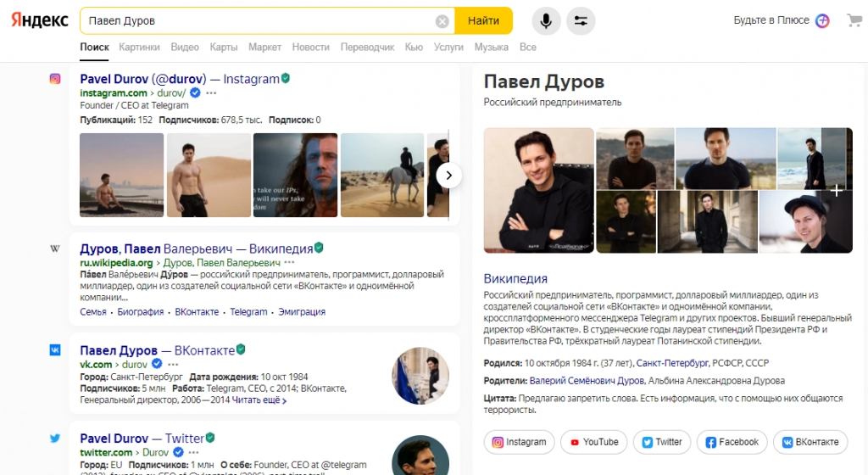Click blue verified check next to vk.com durov
Viewport: 868px width, 475px height.
tap(157, 364)
